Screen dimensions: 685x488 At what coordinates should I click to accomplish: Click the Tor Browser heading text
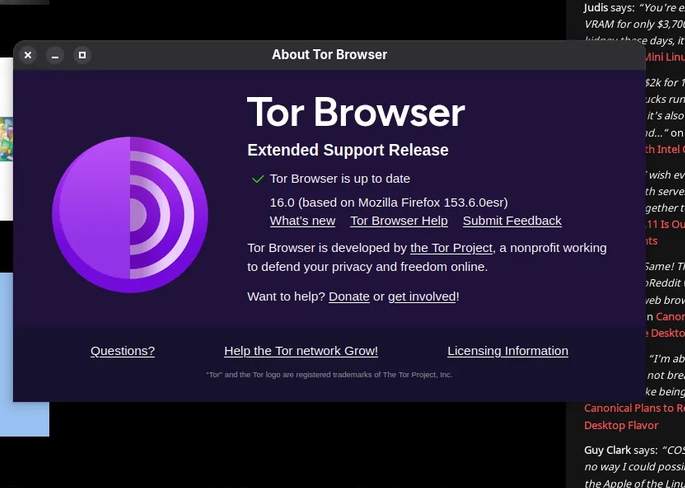(356, 112)
